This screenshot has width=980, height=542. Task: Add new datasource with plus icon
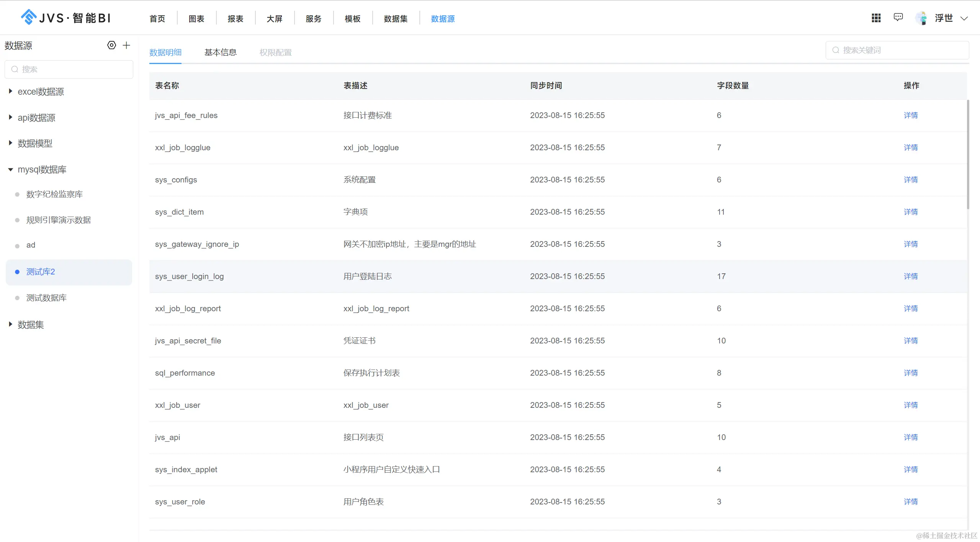[x=126, y=45]
